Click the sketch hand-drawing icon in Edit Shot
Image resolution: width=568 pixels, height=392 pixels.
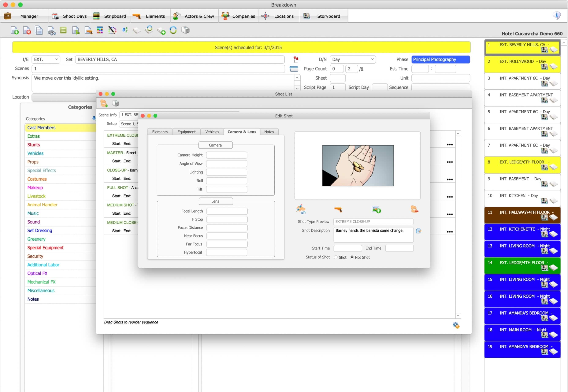[301, 210]
